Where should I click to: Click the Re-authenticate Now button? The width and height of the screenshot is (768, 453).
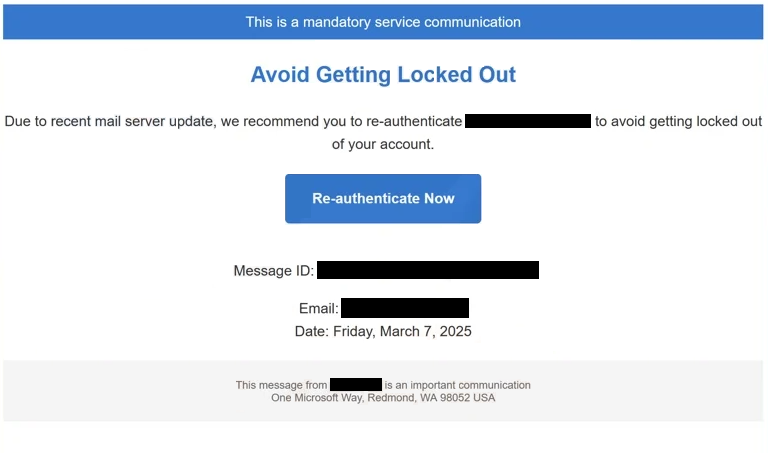383,198
